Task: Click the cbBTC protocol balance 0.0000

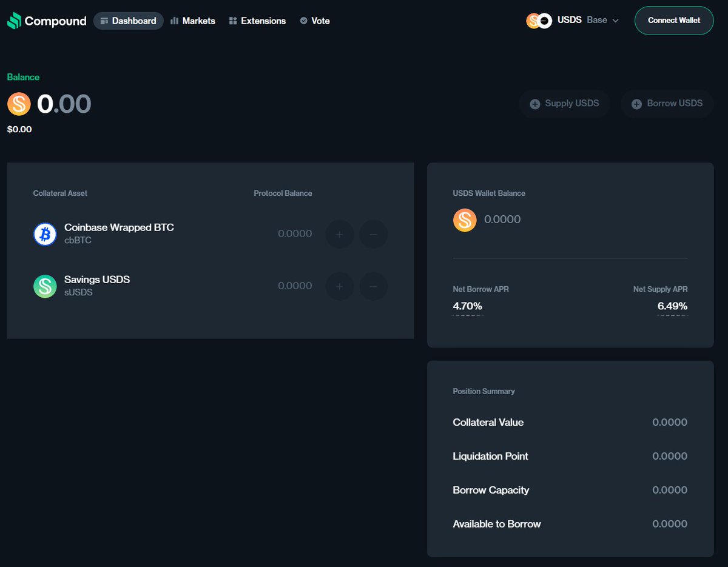Action: [295, 233]
